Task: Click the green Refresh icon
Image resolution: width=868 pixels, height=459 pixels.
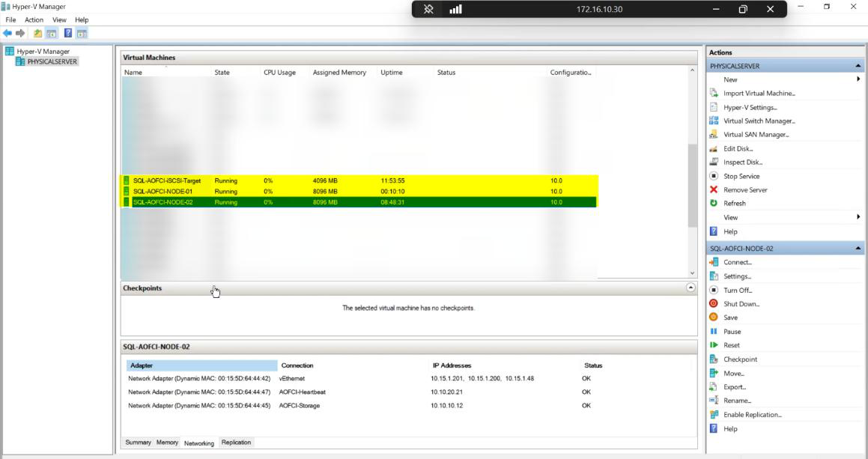Action: coord(714,203)
